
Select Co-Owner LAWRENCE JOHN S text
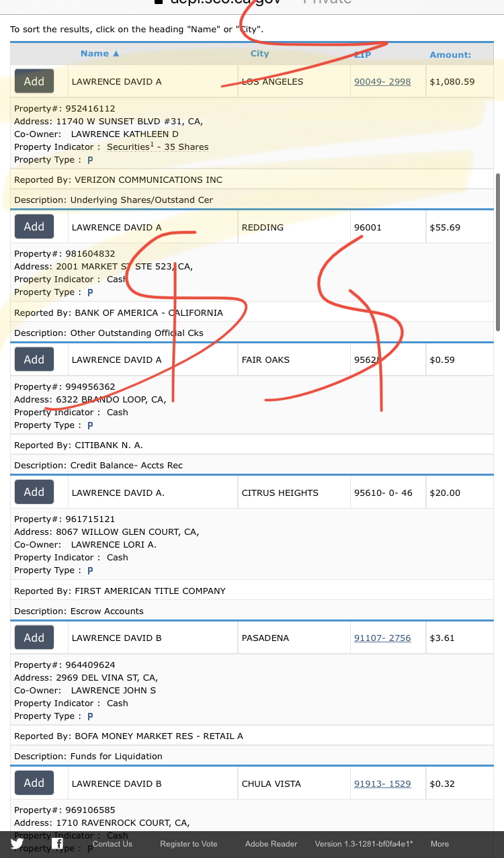pos(114,691)
